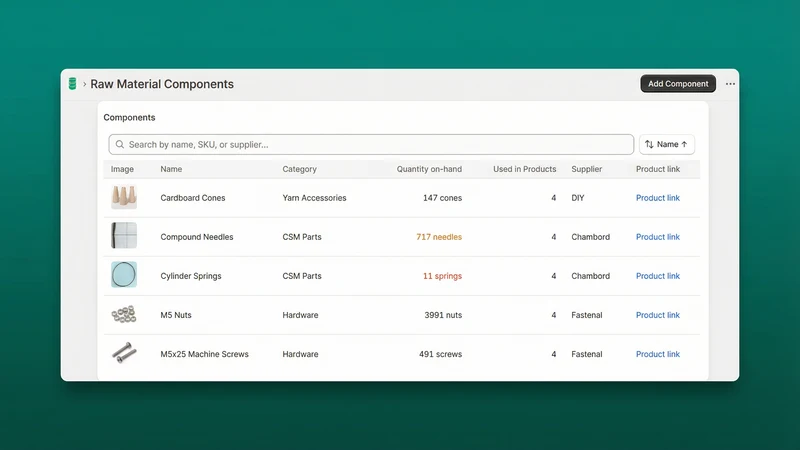Click the Supplier column header
This screenshot has width=800, height=450.
587,169
